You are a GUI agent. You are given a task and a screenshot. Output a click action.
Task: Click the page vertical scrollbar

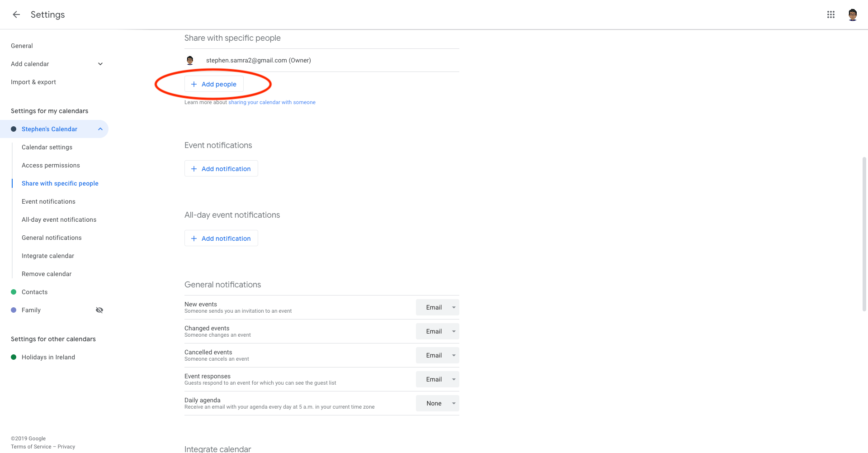(x=864, y=234)
